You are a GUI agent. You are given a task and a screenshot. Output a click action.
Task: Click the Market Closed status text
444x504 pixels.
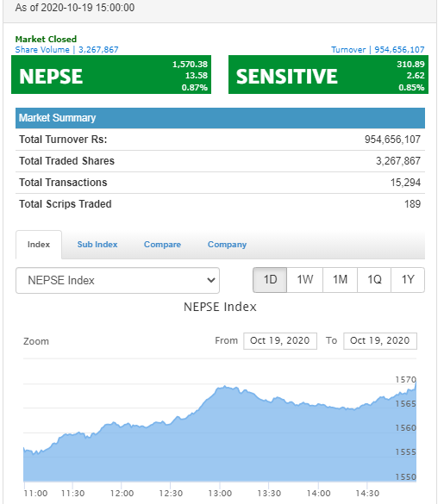point(46,40)
